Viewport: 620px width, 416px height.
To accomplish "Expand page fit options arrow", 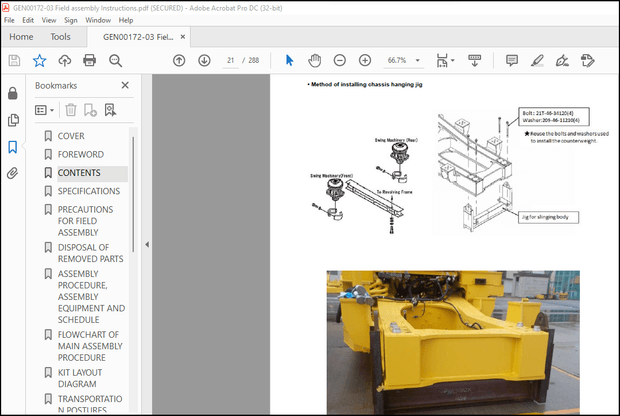I will point(453,61).
